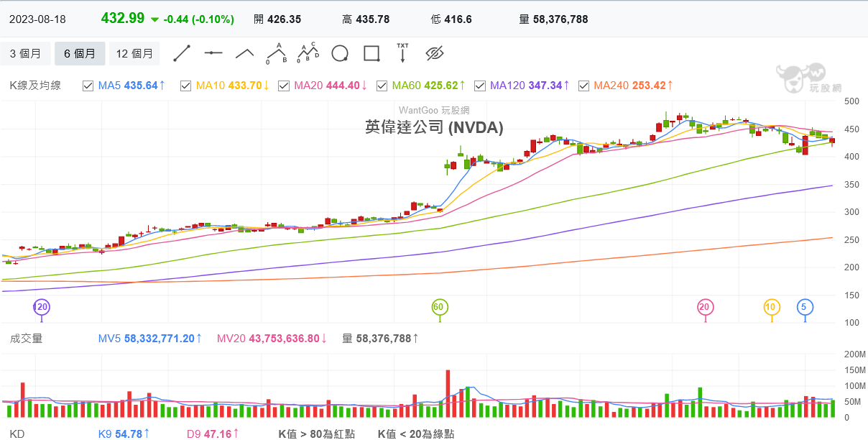Click the MA5 value 435.64
Screen dimensions: 868x440
(141, 86)
